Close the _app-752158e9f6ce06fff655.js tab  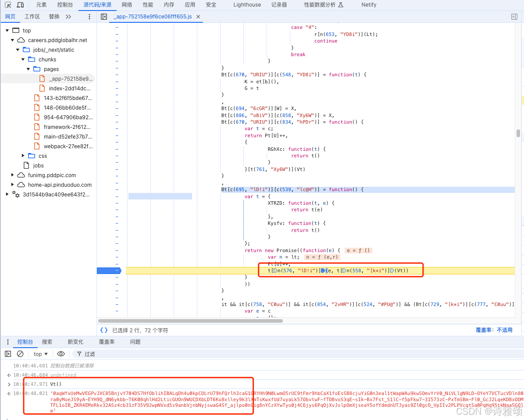pyautogui.click(x=198, y=17)
